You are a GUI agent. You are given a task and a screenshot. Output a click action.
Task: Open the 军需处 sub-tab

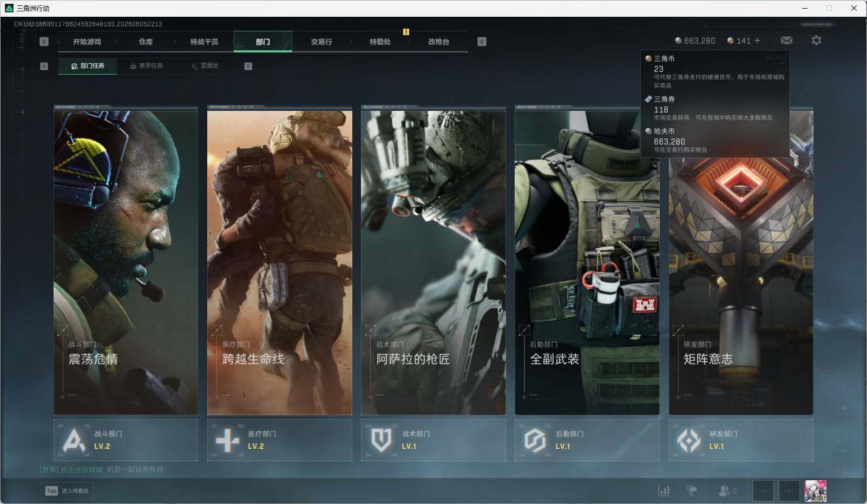pyautogui.click(x=205, y=66)
